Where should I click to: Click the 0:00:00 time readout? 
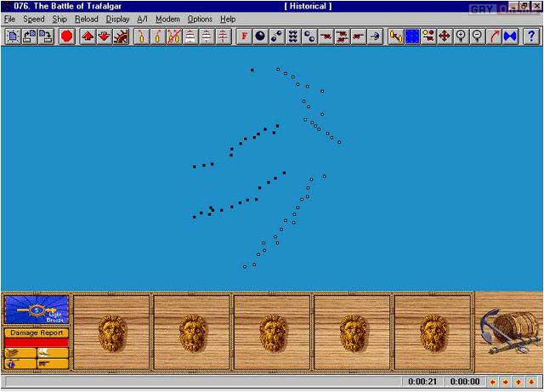point(465,382)
